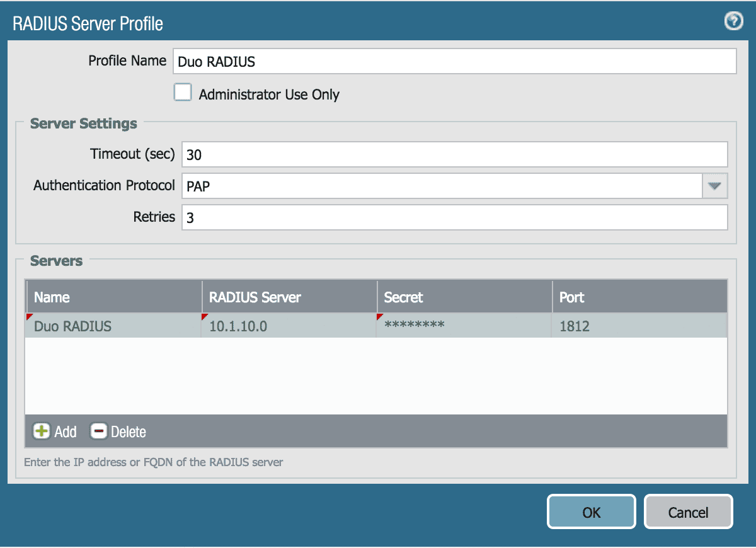Screen dimensions: 756x548
Task: Click the Name column header
Action: tap(113, 296)
